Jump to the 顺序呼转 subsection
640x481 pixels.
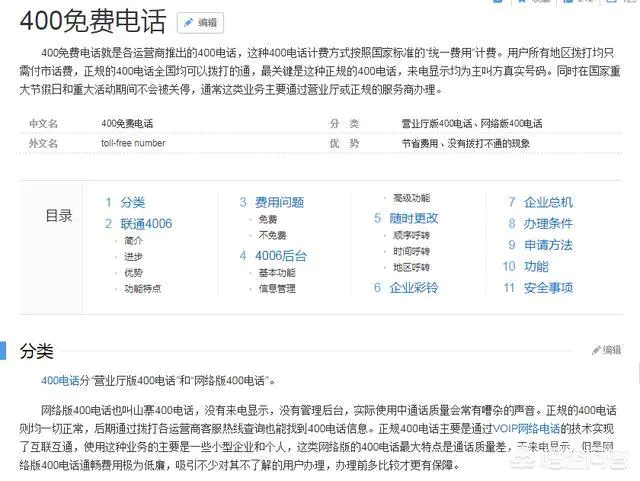(x=411, y=235)
